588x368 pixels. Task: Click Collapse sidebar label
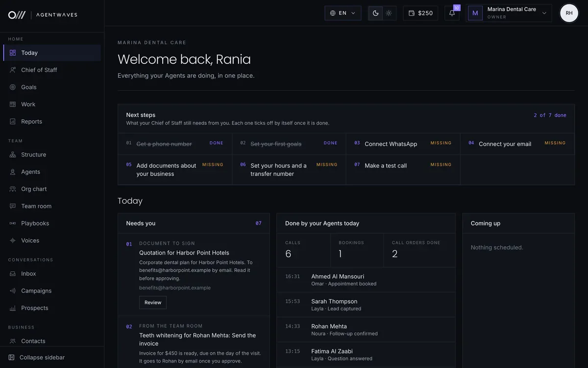click(x=42, y=358)
